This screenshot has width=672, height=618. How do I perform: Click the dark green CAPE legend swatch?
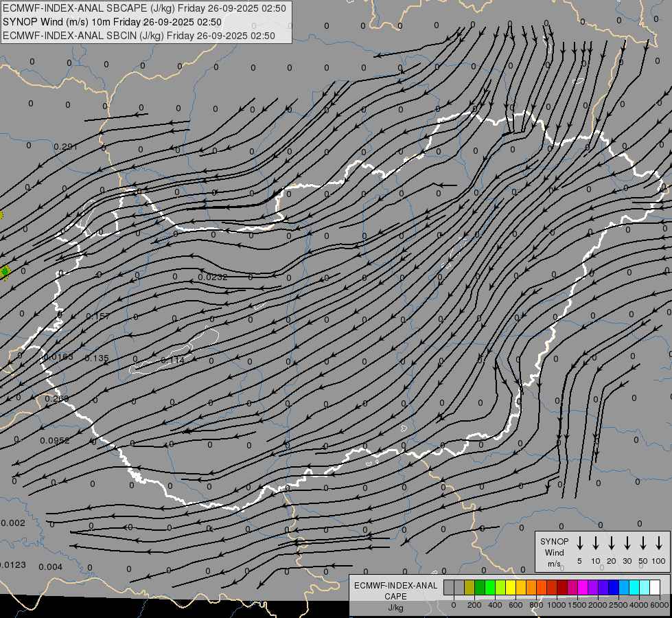(x=480, y=587)
